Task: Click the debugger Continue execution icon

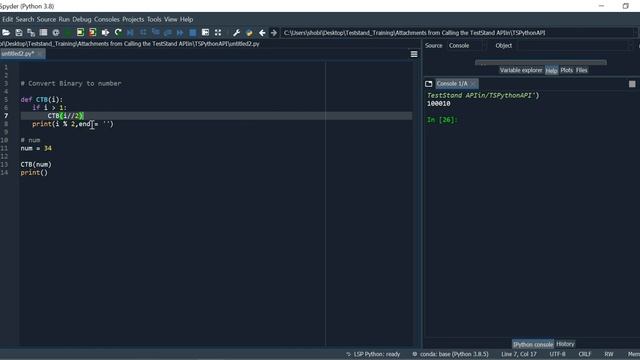Action: point(180,33)
